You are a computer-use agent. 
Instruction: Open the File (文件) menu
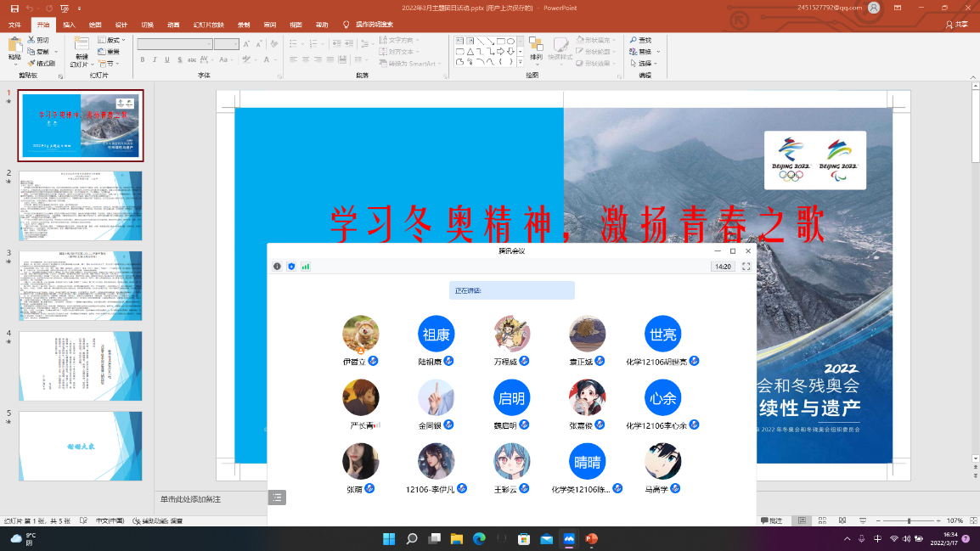point(14,25)
